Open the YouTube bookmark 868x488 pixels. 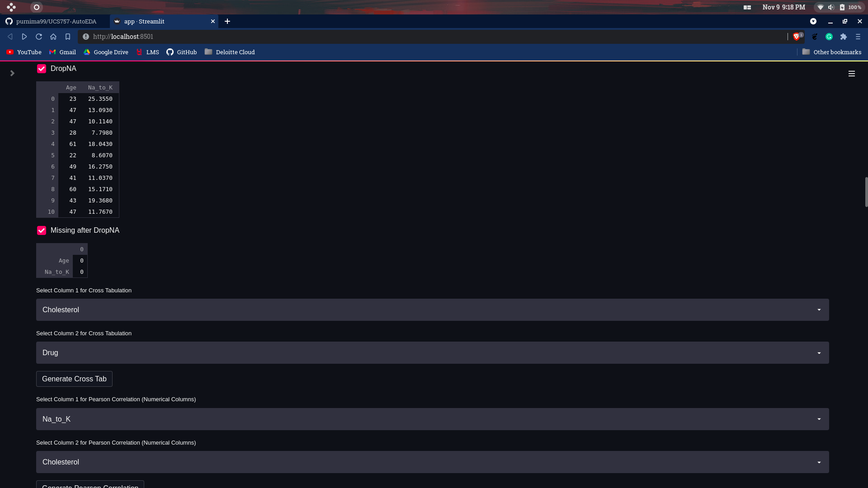click(x=24, y=52)
